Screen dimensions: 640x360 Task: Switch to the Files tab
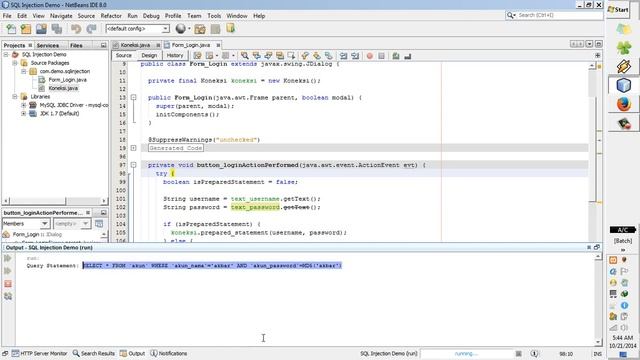point(76,45)
